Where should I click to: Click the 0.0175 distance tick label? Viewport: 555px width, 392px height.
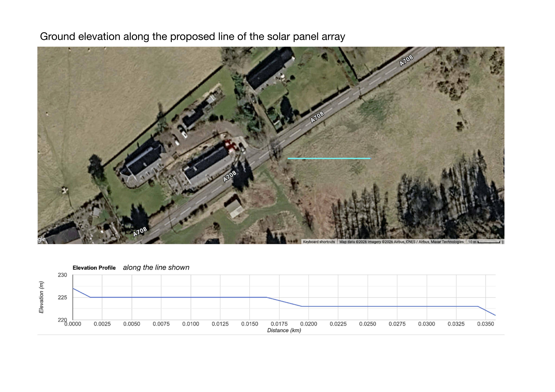[279, 324]
